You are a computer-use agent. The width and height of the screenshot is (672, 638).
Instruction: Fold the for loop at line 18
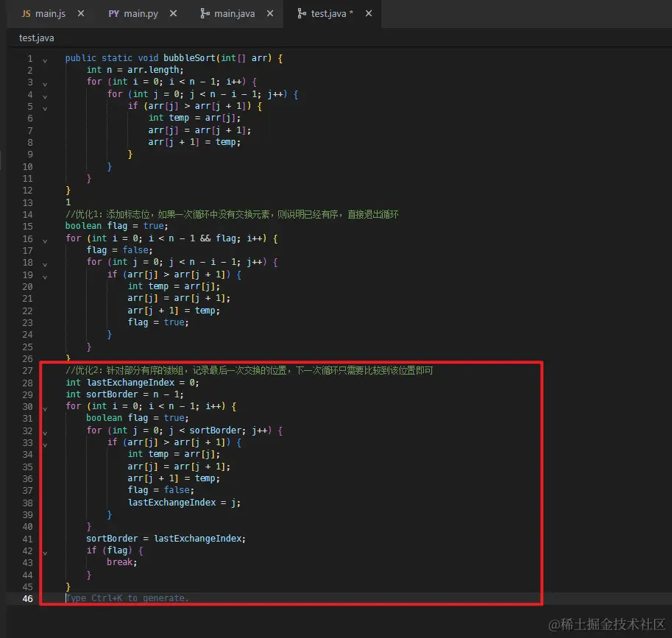point(45,264)
